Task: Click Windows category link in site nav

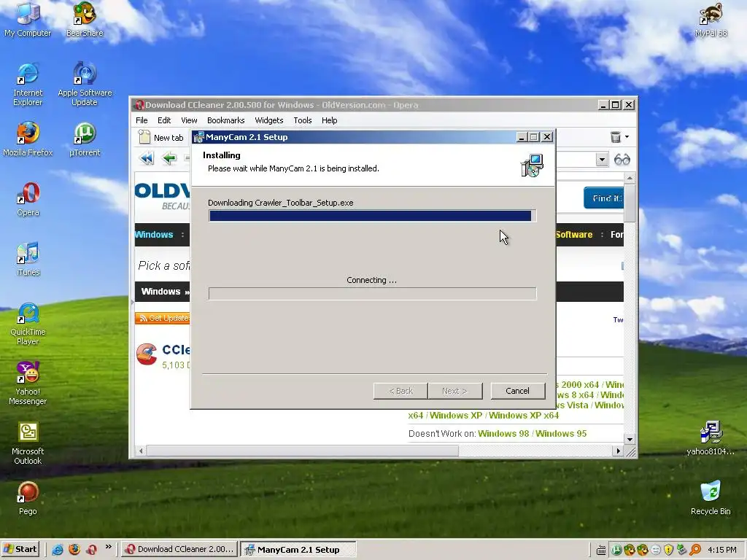Action: (154, 234)
